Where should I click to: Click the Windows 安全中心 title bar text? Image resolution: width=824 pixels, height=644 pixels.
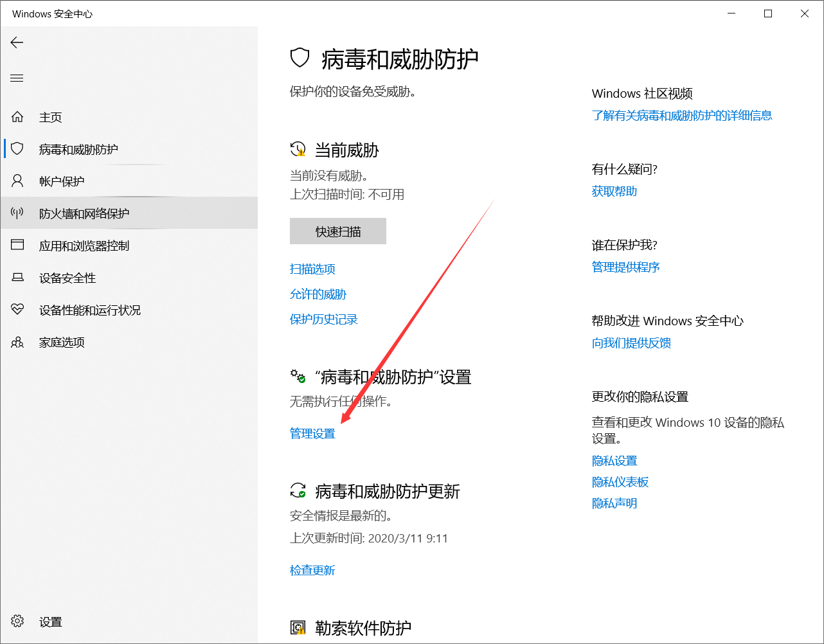point(53,13)
